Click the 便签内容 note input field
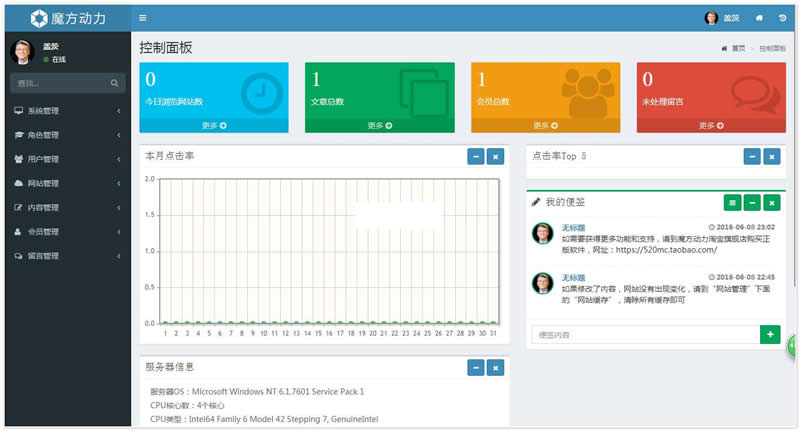 [644, 334]
